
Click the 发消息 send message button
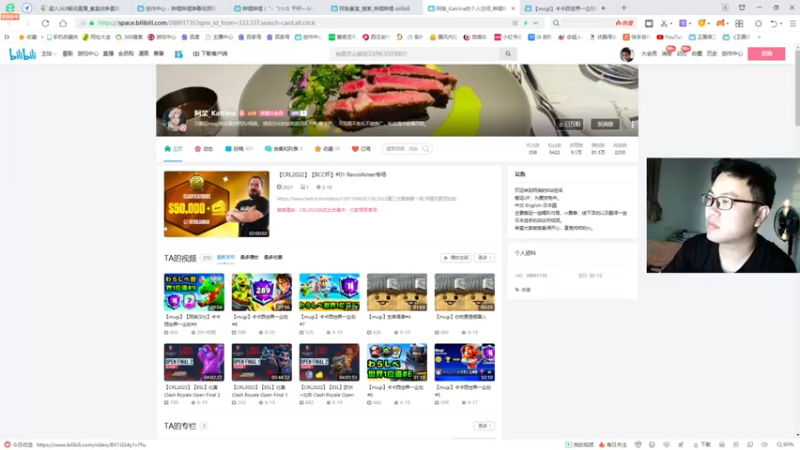tap(605, 124)
